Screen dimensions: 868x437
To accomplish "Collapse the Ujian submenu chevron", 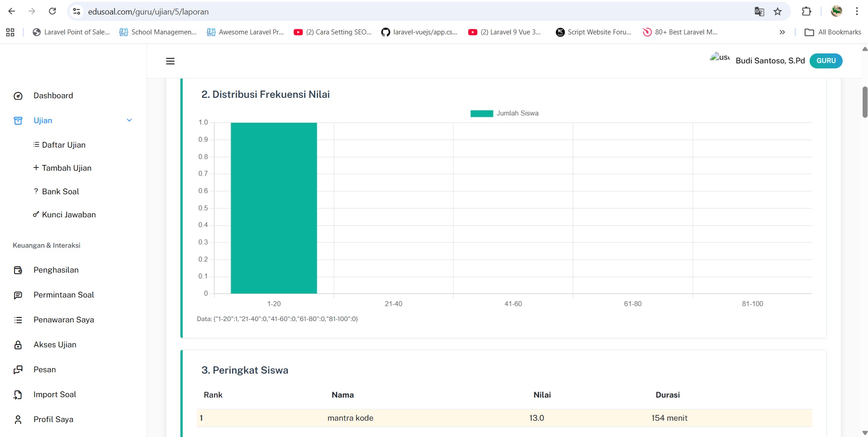I will [129, 120].
